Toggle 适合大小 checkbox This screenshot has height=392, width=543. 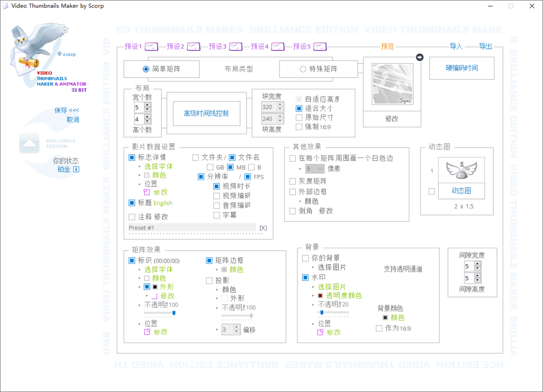point(299,108)
